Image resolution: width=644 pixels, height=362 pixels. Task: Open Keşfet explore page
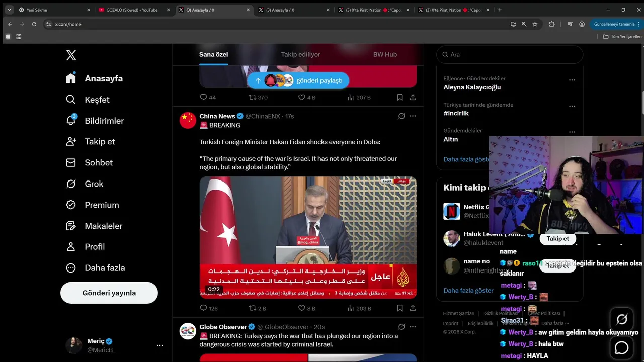click(88, 100)
